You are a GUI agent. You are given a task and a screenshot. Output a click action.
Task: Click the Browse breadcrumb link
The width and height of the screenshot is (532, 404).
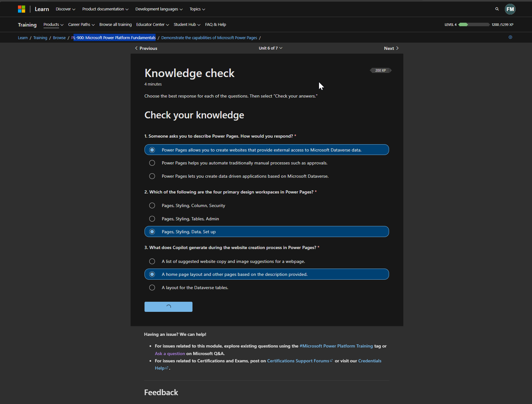(59, 38)
